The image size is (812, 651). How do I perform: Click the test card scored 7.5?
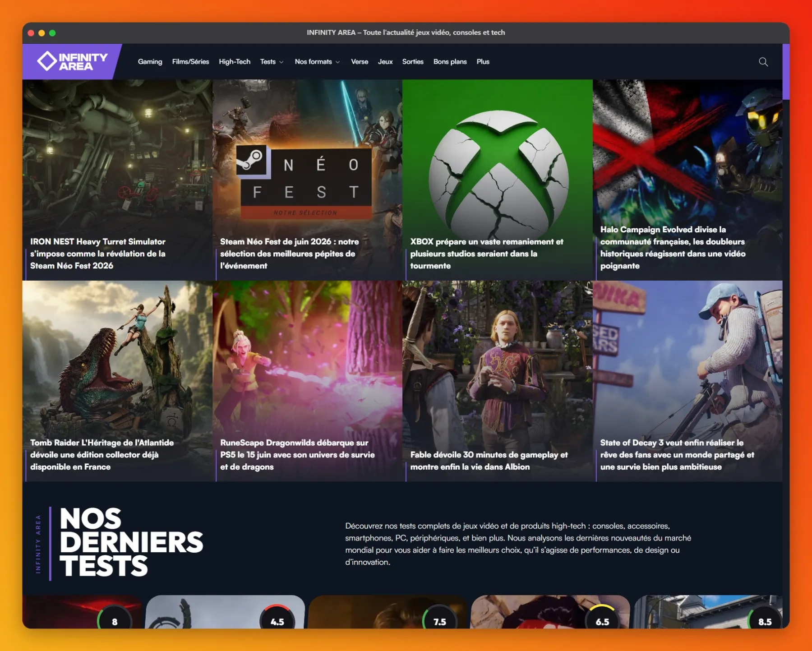point(388,612)
